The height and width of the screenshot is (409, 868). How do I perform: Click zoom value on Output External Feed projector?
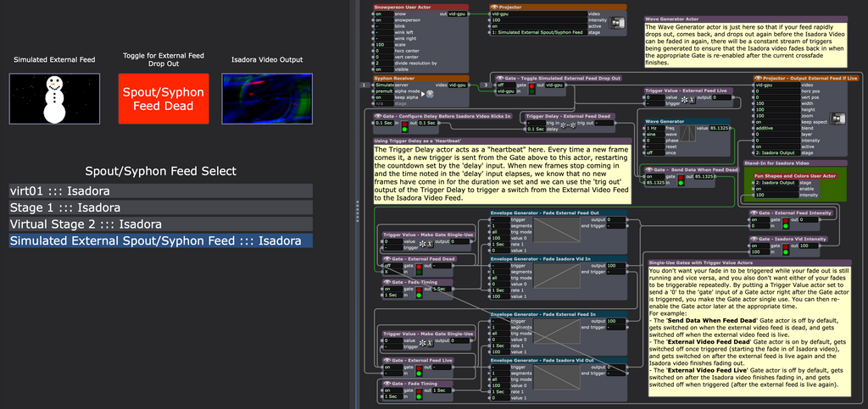coord(778,115)
